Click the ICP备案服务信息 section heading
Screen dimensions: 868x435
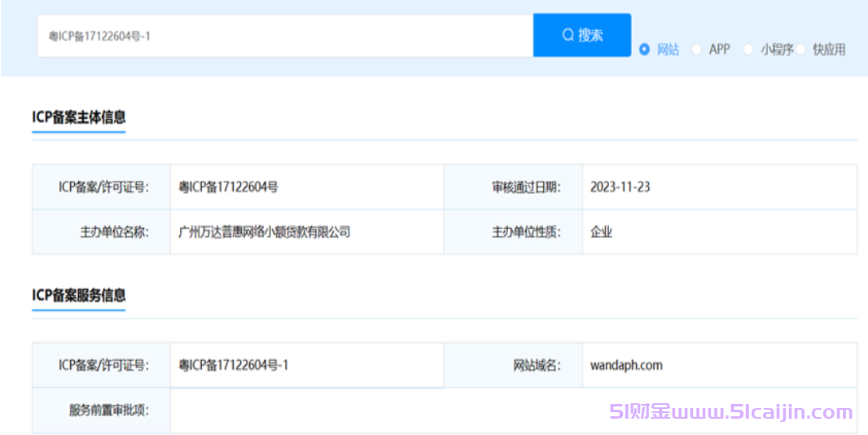(x=79, y=295)
